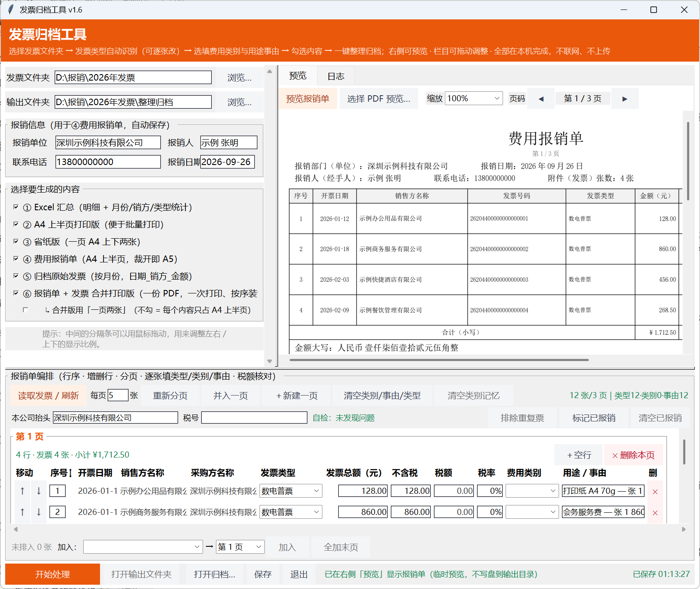This screenshot has width=700, height=589.
Task: Click the 报销人 input field
Action: click(x=228, y=143)
